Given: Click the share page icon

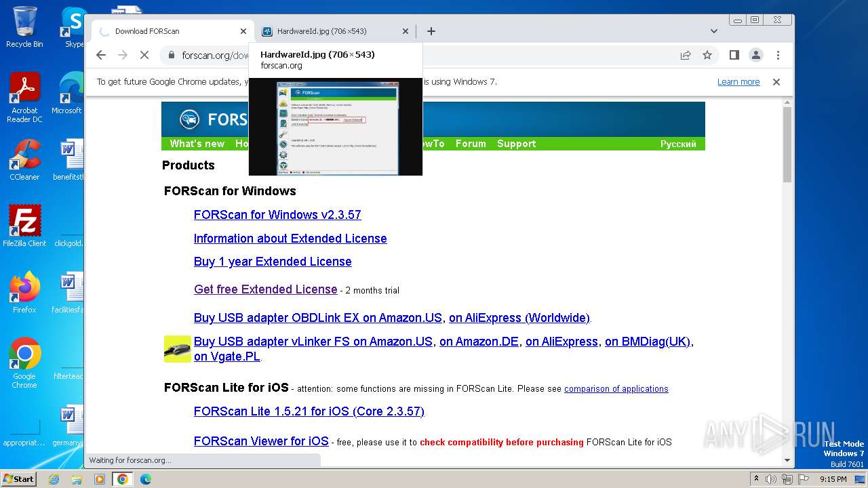Looking at the screenshot, I should point(686,55).
